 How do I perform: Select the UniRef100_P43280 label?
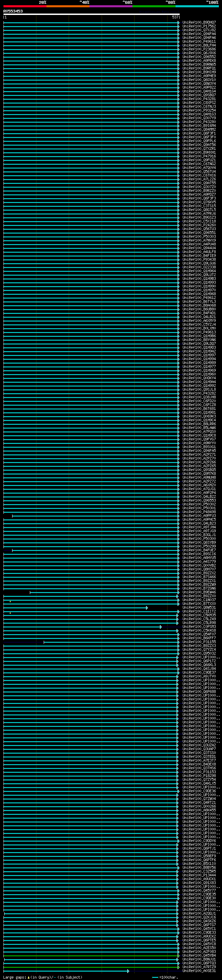(199, 122)
